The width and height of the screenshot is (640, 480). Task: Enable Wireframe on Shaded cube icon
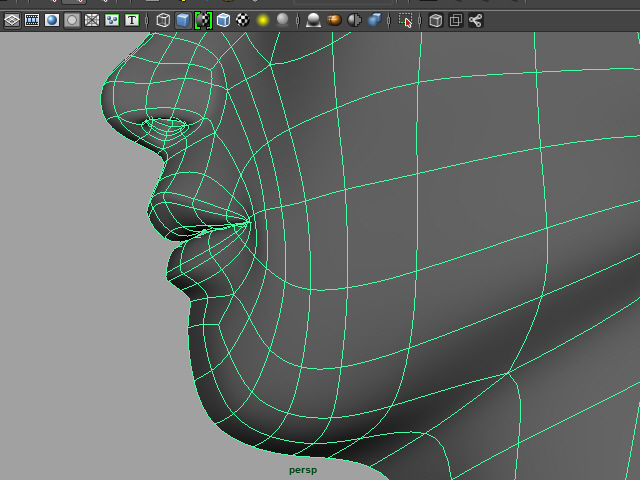223,20
